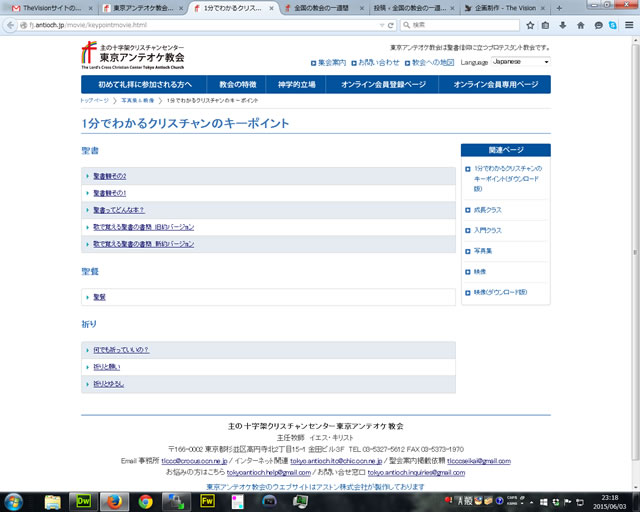
Task: Open 教会の特徴 in the navigation bar
Action: 238,85
